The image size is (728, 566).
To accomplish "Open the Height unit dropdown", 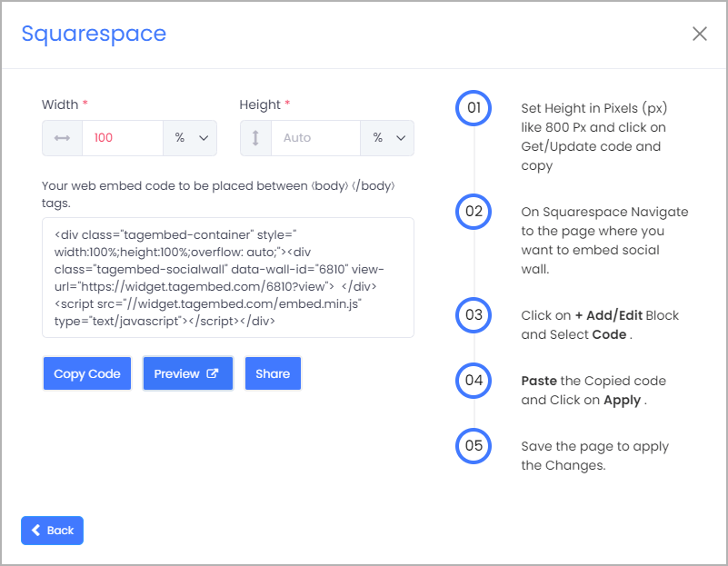I will pos(387,138).
